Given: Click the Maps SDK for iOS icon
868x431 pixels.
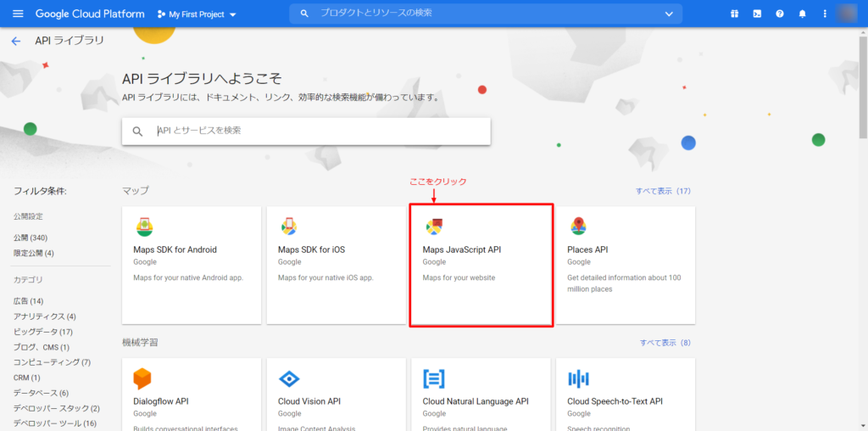Looking at the screenshot, I should tap(289, 226).
